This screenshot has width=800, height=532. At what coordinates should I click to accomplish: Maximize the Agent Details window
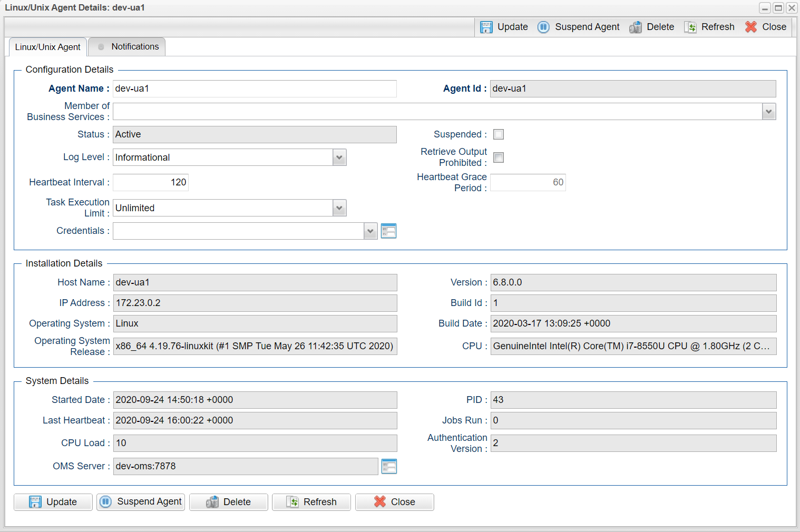778,8
